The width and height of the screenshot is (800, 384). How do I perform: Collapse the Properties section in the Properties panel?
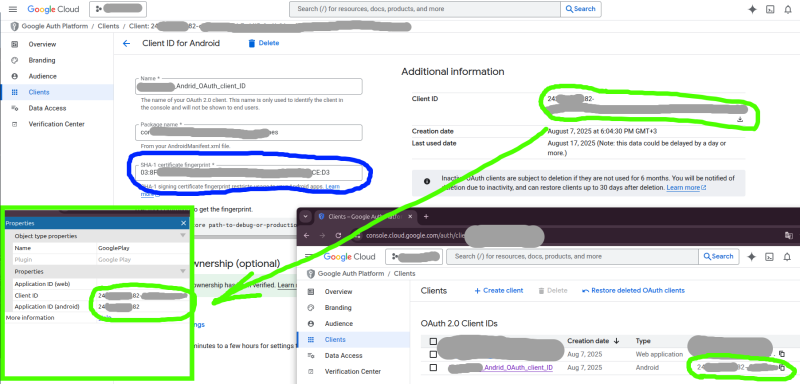pos(183,272)
